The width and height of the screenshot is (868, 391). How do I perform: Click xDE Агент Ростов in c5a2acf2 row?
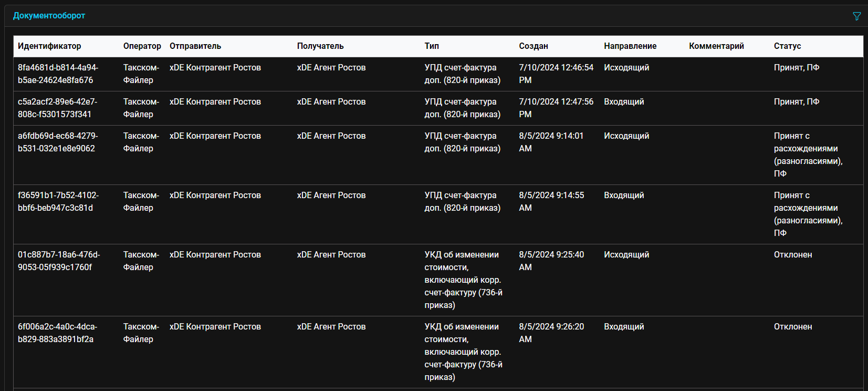tap(331, 102)
